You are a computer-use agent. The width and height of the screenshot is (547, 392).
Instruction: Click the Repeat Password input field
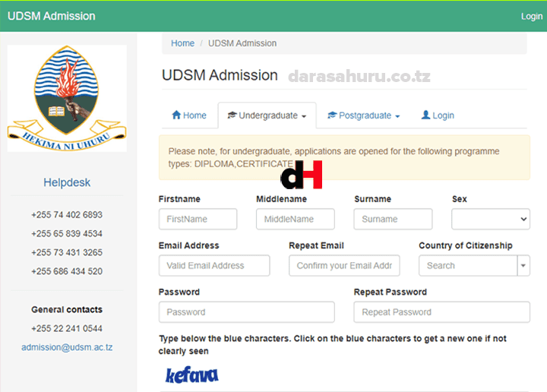click(x=441, y=312)
